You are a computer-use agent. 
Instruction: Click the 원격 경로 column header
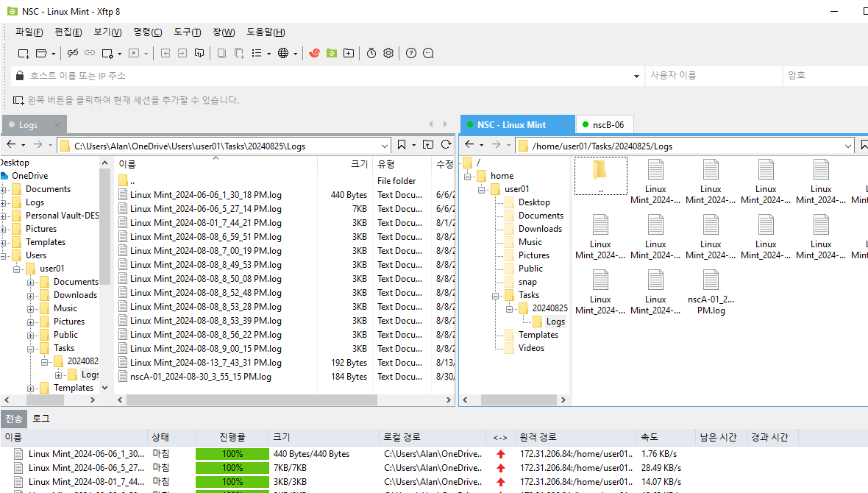tap(576, 437)
